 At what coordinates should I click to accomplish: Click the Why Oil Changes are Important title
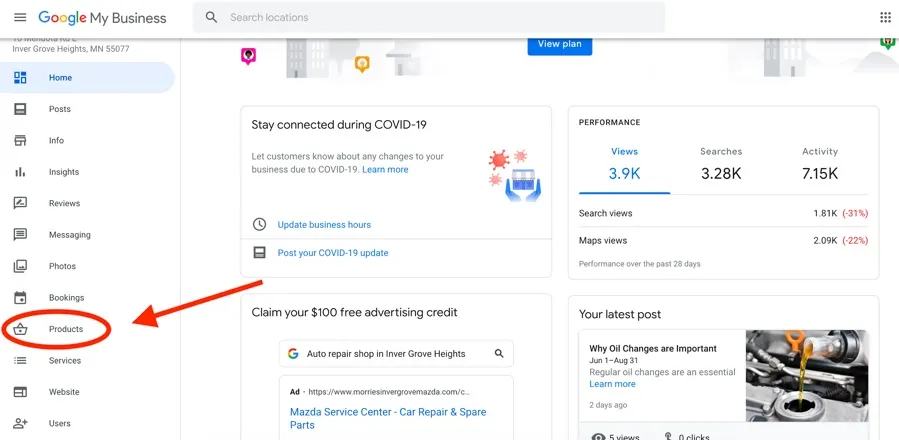click(653, 348)
